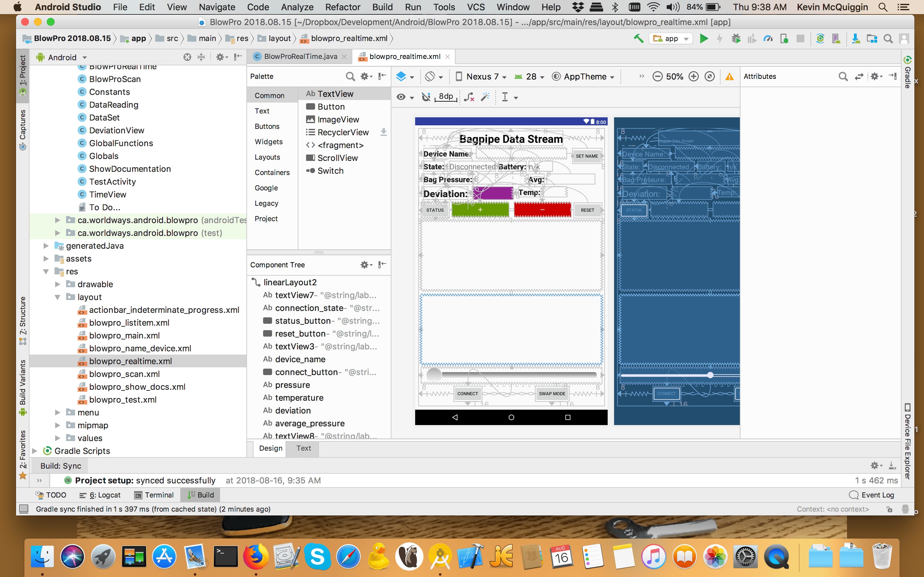Open the AVD Manager icon

click(836, 38)
